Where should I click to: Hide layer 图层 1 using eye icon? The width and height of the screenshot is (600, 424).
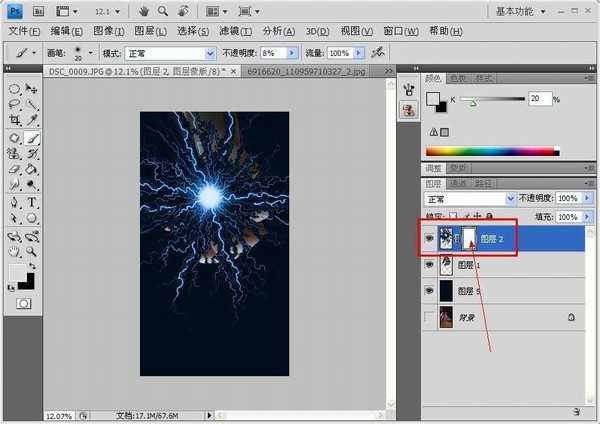[430, 266]
